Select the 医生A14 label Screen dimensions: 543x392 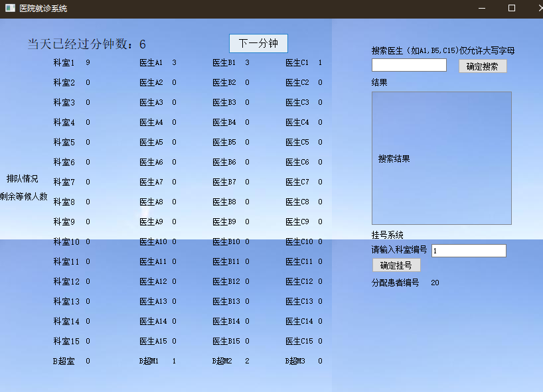click(x=153, y=322)
